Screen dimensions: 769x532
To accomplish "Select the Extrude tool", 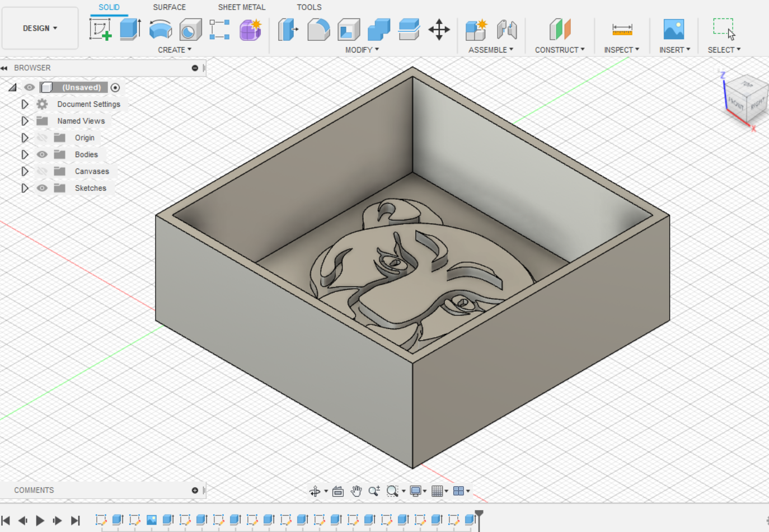I will click(x=130, y=29).
